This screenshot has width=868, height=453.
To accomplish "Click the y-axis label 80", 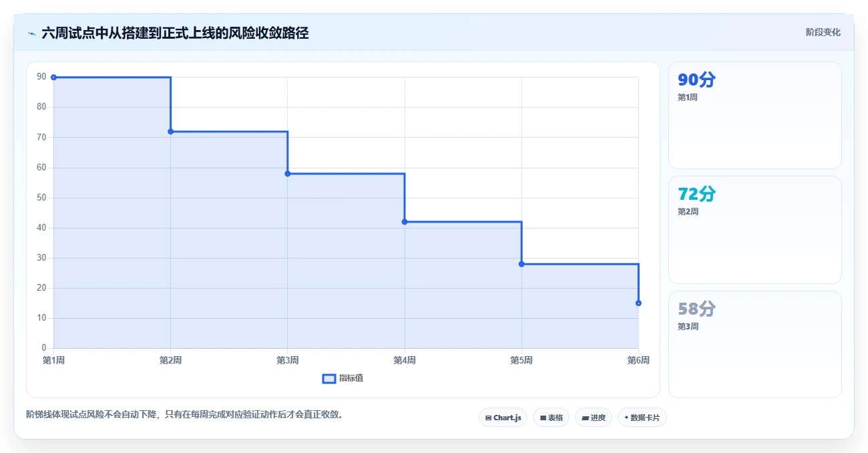I will pos(41,107).
